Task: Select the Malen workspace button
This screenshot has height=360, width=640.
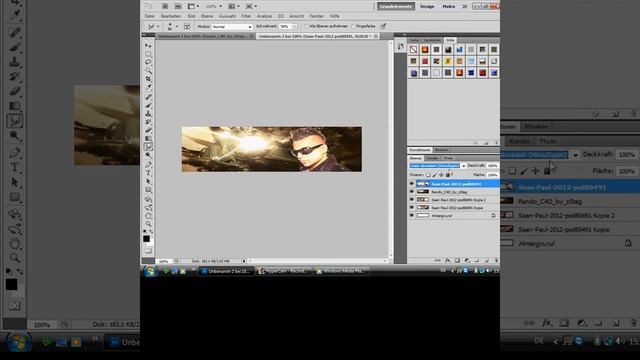Action: (449, 6)
